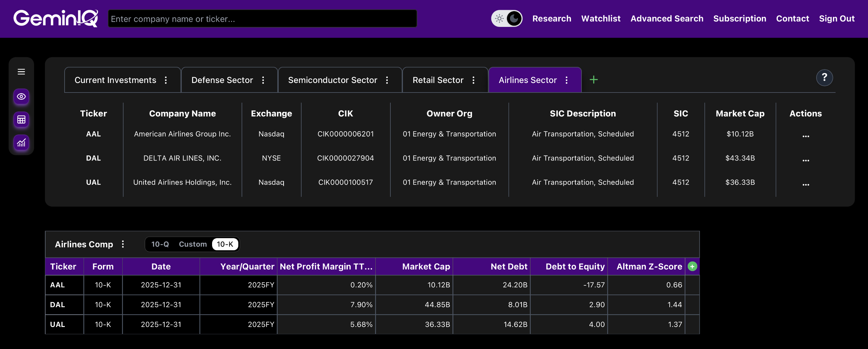
Task: Select the eye watchlist icon in sidebar
Action: pos(21,97)
